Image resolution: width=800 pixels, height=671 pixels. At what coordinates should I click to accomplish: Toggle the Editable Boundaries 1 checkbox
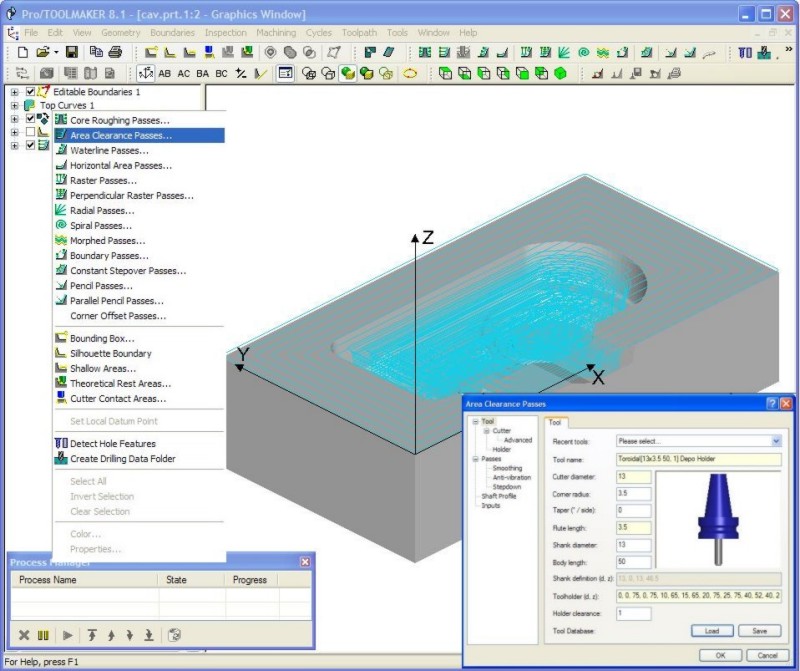point(30,92)
